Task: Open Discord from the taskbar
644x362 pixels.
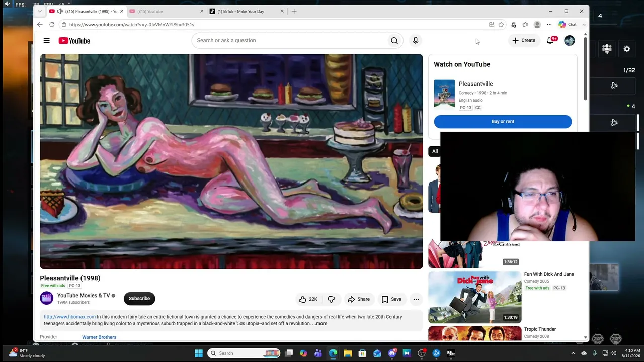Action: tap(392, 353)
